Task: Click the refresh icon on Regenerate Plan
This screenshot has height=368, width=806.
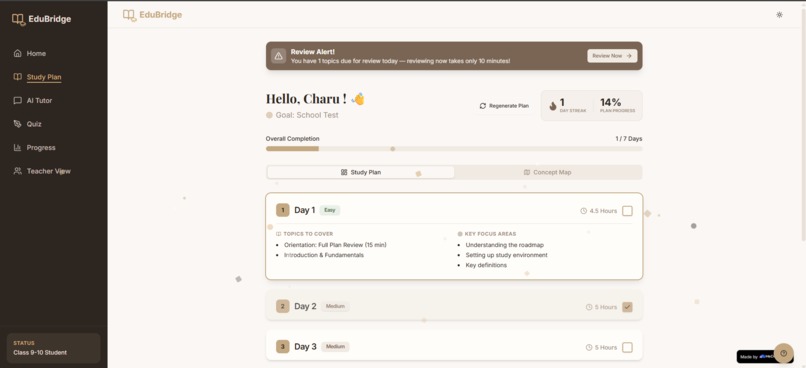Action: tap(483, 106)
